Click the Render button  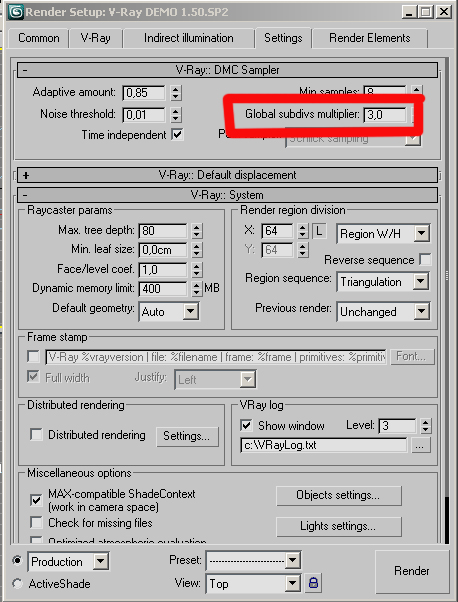click(x=412, y=571)
